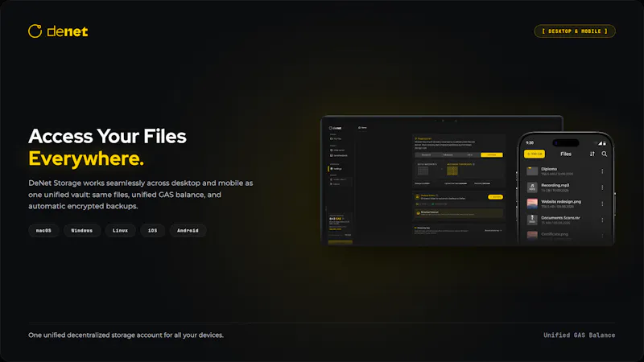Click the gray grid thumbnail in desktop app
The height and width of the screenshot is (362, 644).
click(x=423, y=171)
